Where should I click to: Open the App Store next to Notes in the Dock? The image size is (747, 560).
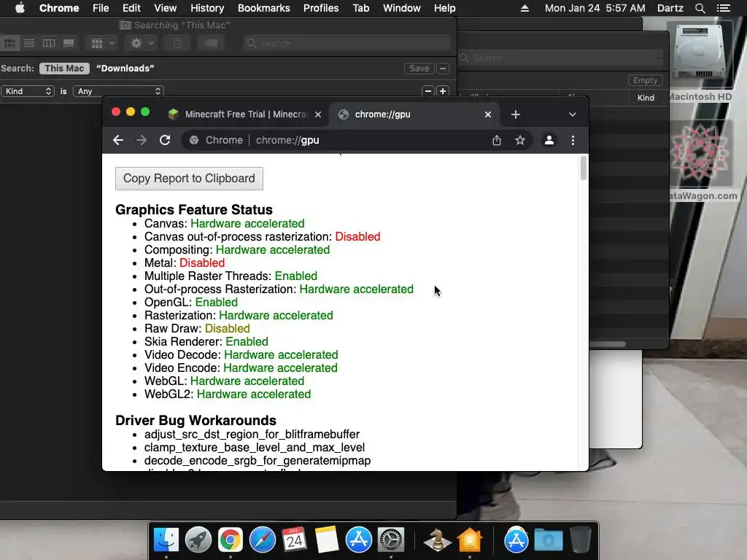pyautogui.click(x=359, y=540)
